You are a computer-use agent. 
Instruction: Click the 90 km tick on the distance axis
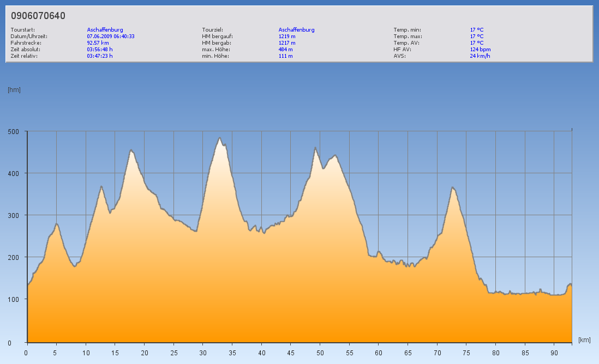click(x=554, y=353)
